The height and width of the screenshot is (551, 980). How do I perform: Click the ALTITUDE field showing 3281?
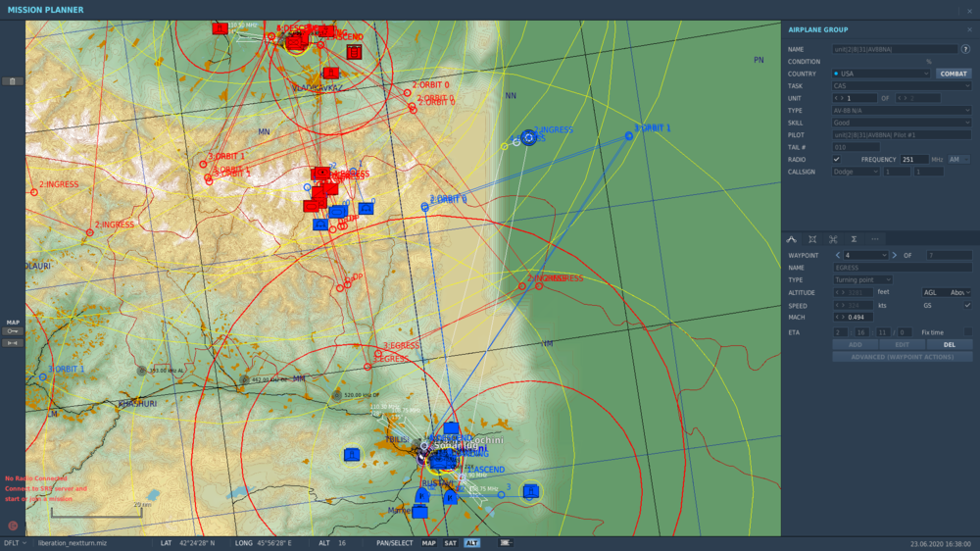[x=854, y=292]
